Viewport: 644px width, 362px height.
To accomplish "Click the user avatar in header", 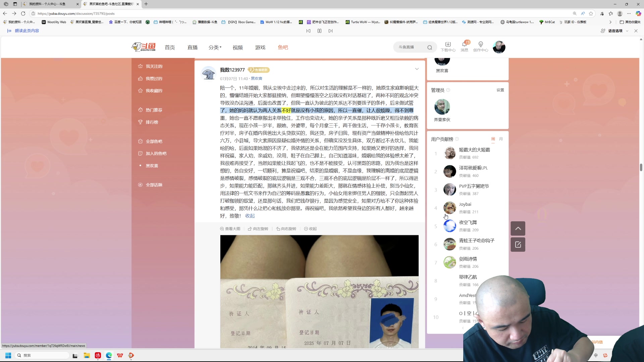I will click(499, 47).
